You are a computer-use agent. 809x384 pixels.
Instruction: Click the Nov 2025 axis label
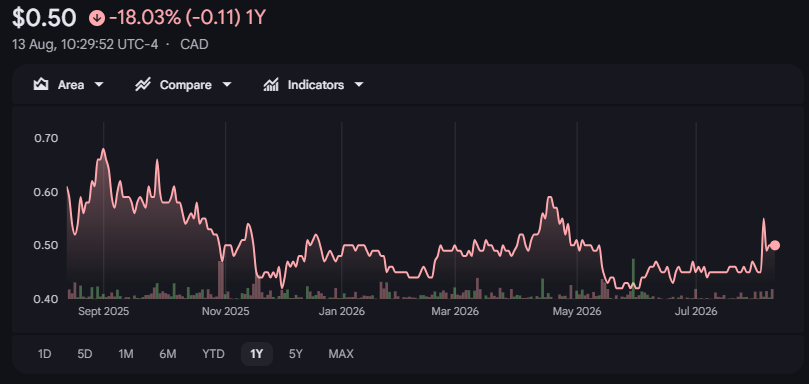(225, 312)
